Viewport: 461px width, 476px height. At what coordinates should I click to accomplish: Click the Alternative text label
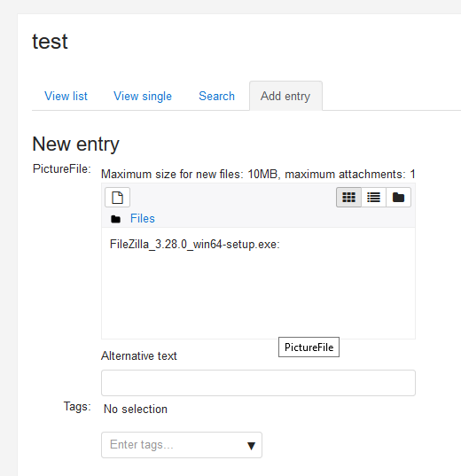139,355
